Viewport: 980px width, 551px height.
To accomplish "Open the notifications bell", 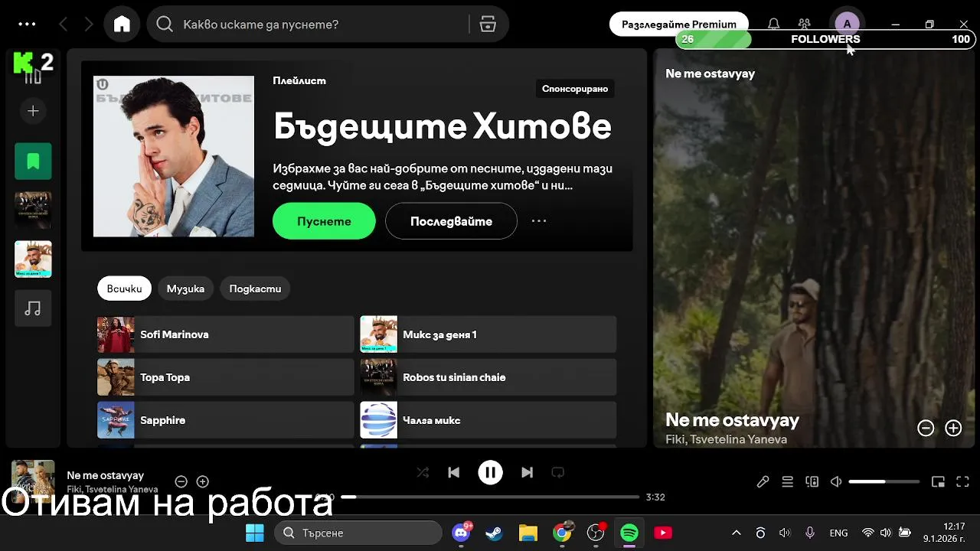I will [773, 24].
